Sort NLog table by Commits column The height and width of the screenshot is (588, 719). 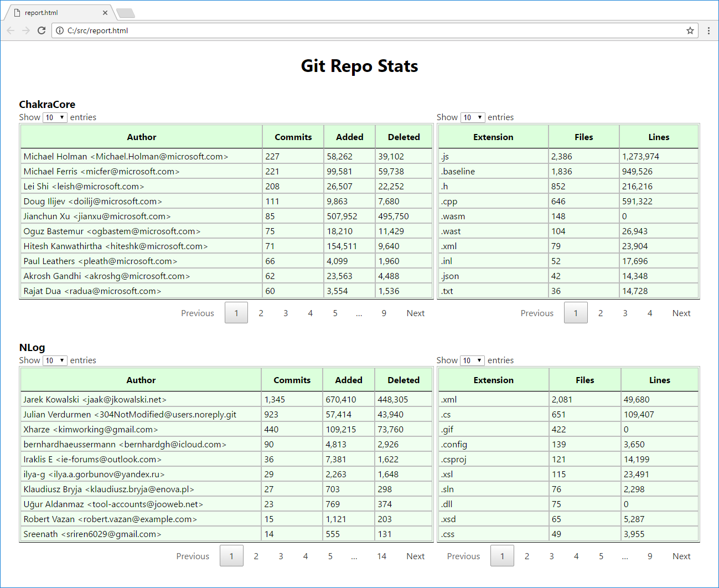[292, 380]
